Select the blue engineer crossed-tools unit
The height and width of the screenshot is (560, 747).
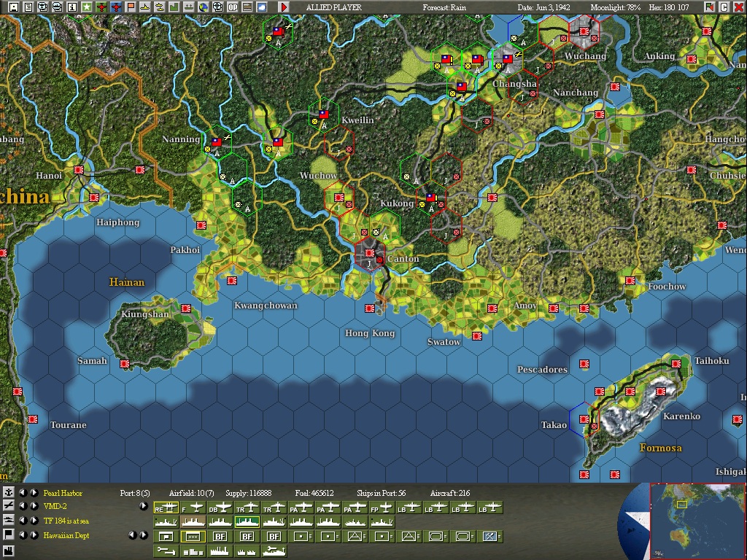490,537
